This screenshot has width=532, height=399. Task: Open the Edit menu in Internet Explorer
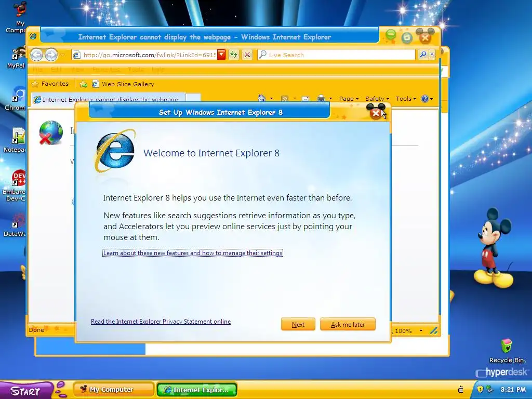coord(56,70)
